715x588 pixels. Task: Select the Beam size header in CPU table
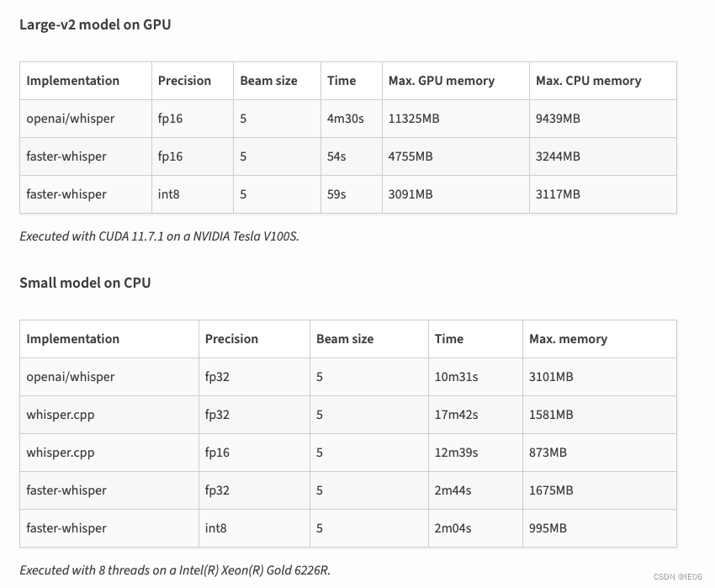(369, 339)
